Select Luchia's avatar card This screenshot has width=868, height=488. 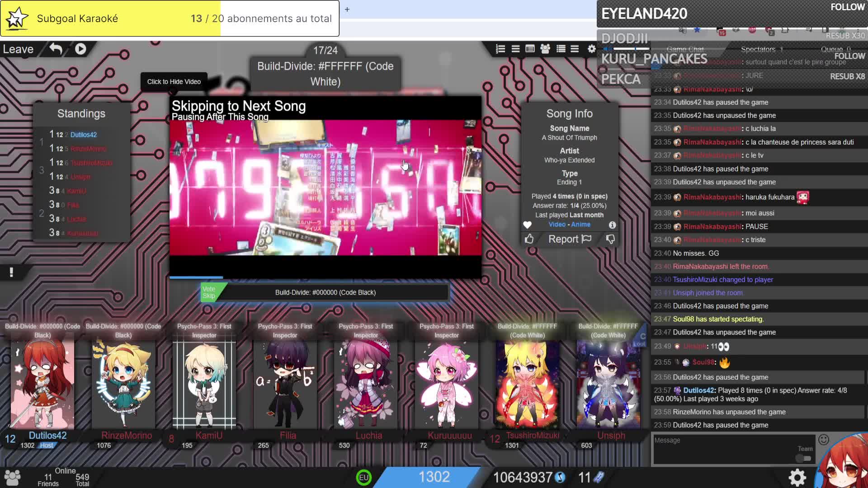click(366, 384)
